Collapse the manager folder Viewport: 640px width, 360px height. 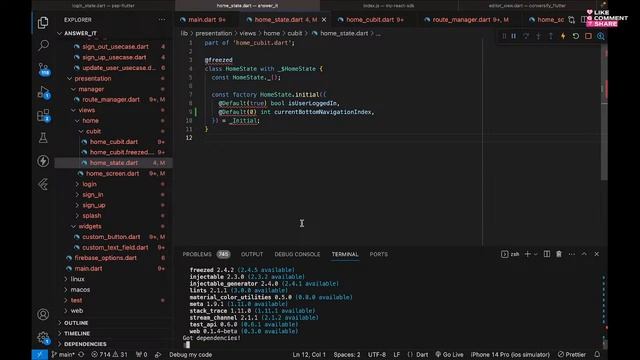coord(91,89)
